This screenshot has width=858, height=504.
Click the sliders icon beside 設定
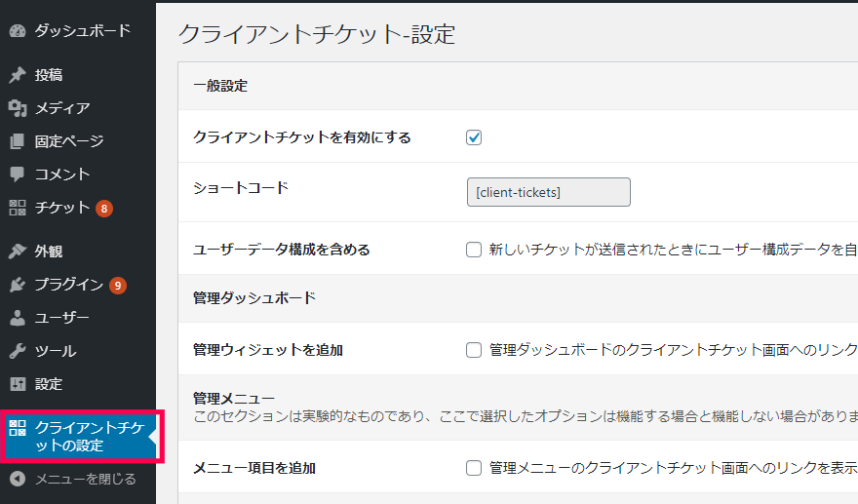coord(18,384)
